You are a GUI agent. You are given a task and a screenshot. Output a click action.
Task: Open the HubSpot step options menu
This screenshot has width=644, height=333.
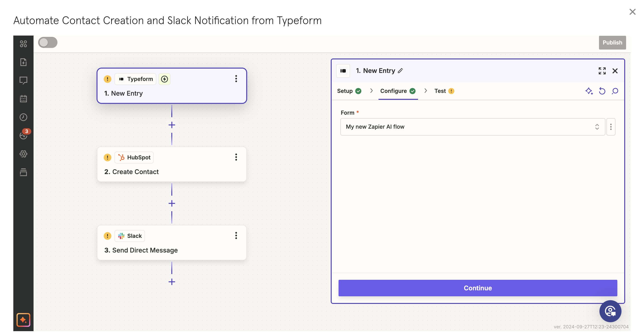click(236, 157)
